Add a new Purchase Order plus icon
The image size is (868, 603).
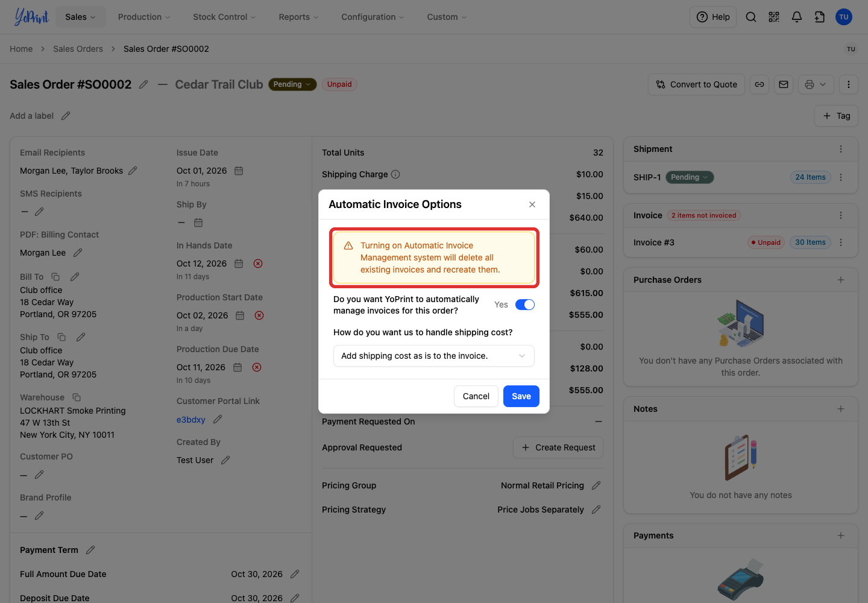tap(841, 280)
